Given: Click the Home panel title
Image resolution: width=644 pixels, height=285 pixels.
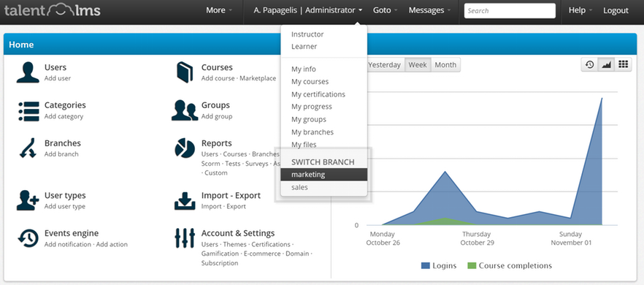Looking at the screenshot, I should (x=21, y=45).
